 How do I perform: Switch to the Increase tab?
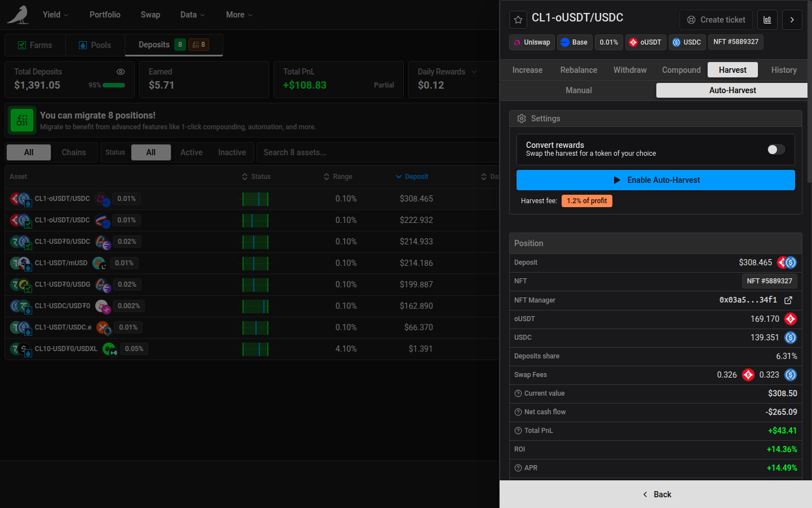point(527,70)
